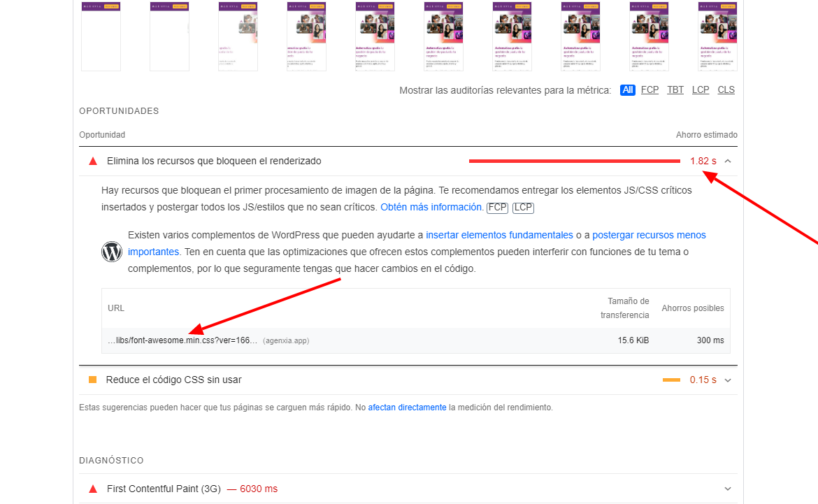Filter audits by CLS metric
Image resolution: width=818 pixels, height=504 pixels.
pos(726,89)
